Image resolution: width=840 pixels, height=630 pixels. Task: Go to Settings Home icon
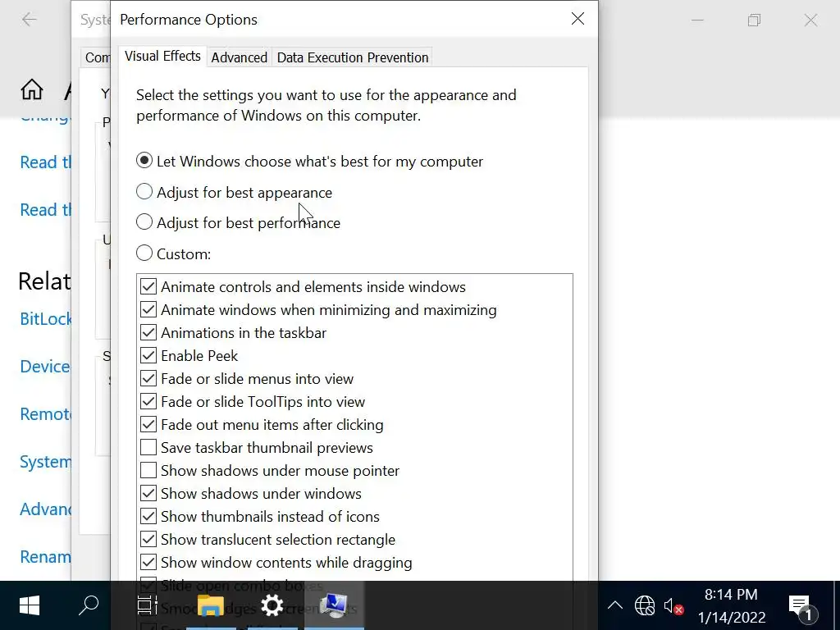tap(32, 89)
